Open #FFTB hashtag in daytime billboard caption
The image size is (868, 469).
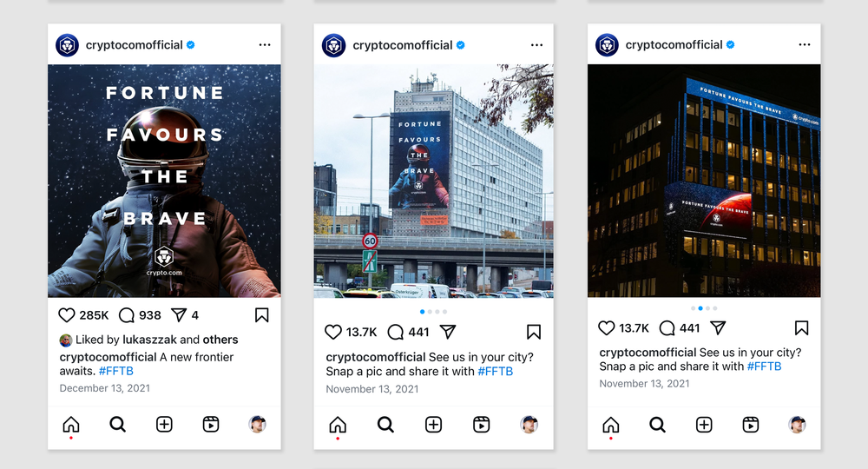point(495,372)
